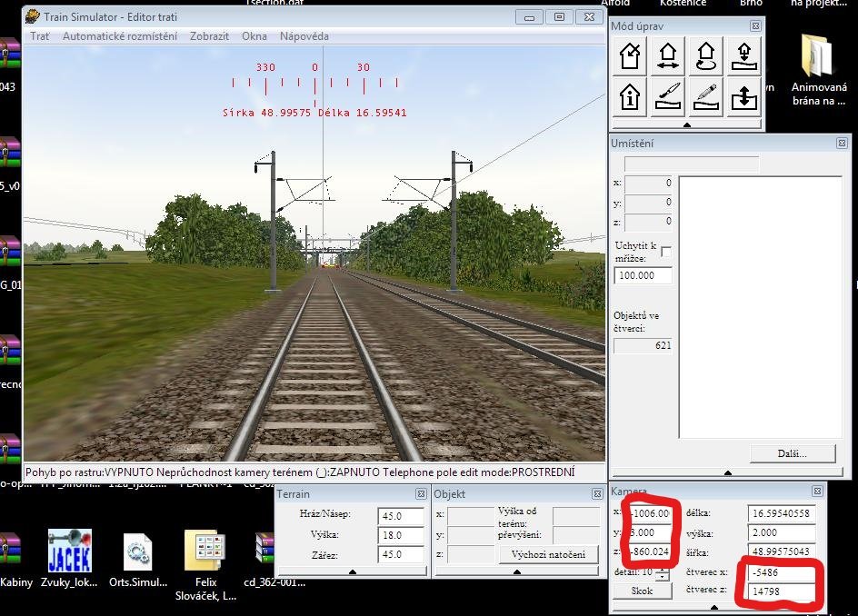This screenshot has height=616, width=858.
Task: Select the move object horizontally tool
Action: [x=667, y=55]
